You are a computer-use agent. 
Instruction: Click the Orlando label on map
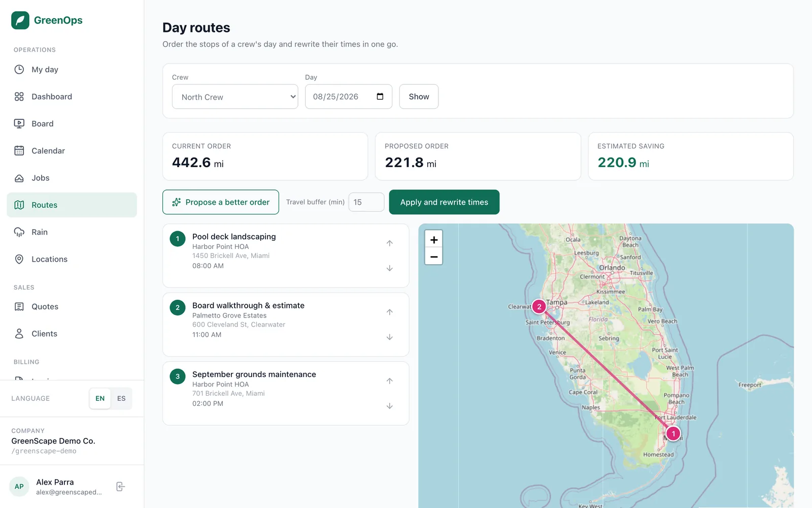612,268
